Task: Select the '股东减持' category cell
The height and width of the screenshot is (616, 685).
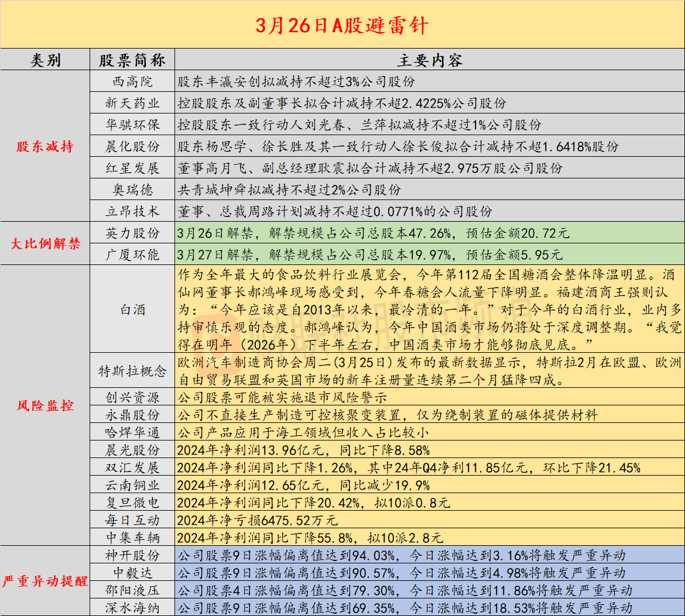Action: coord(45,146)
